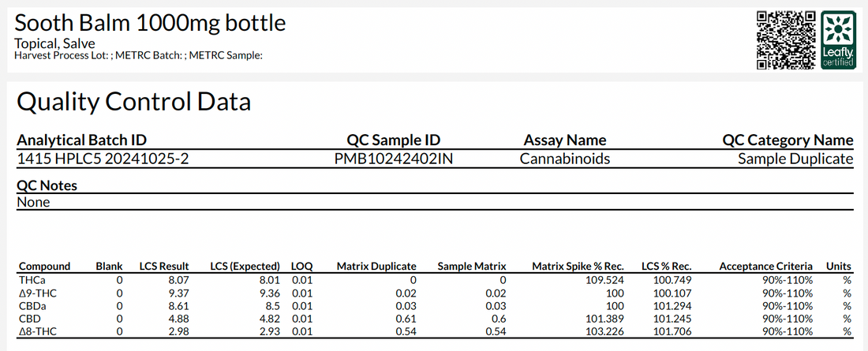Click QC Sample ID PMB10242402IN
868x351 pixels.
tap(393, 159)
